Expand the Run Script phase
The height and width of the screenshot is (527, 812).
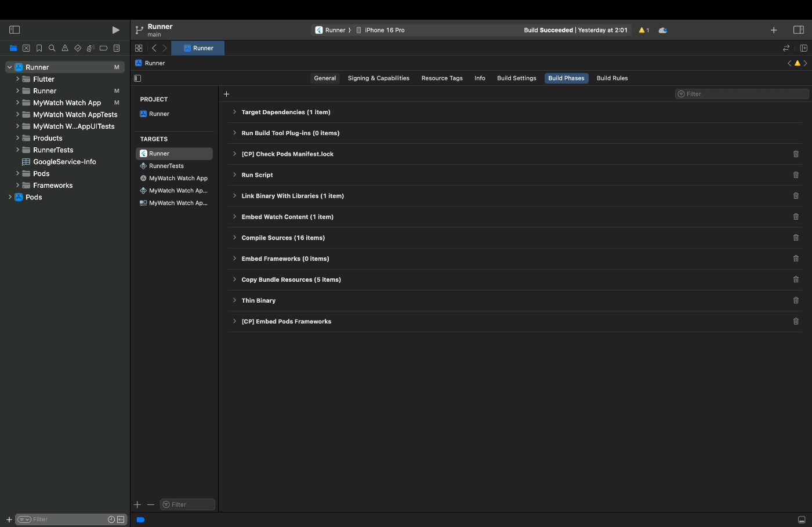(234, 175)
